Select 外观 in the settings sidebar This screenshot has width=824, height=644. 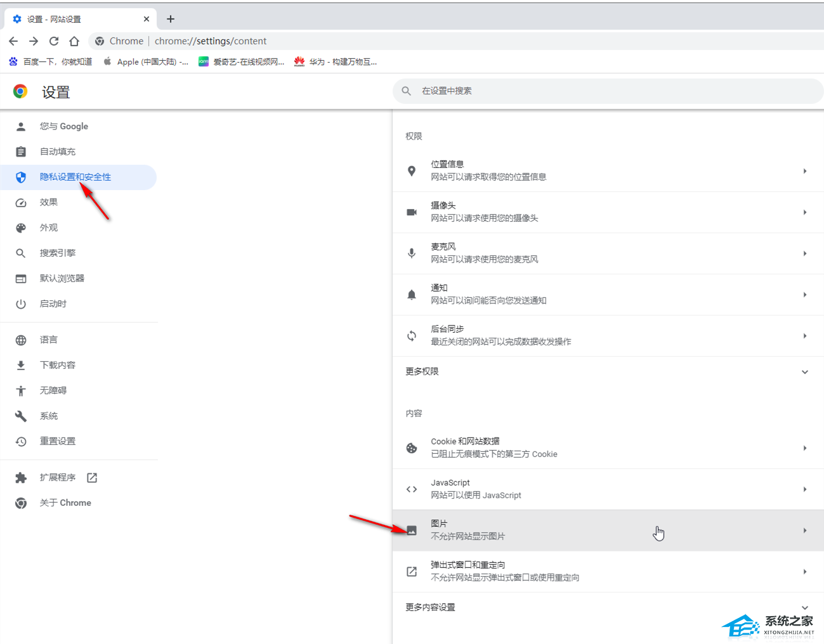point(49,228)
